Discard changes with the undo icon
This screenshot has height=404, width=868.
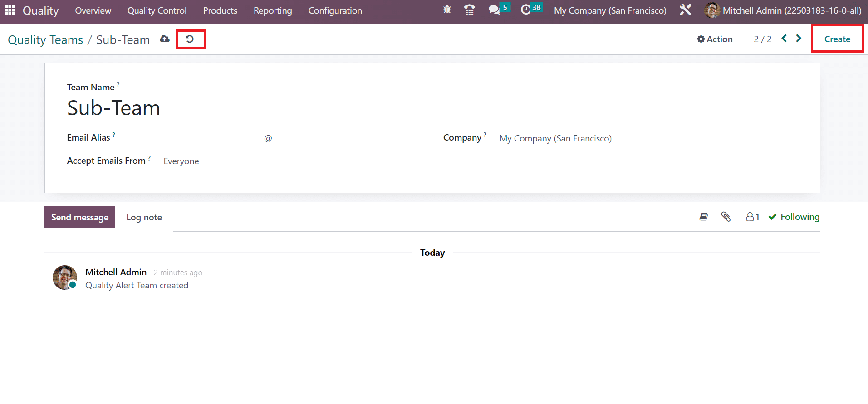coord(190,39)
